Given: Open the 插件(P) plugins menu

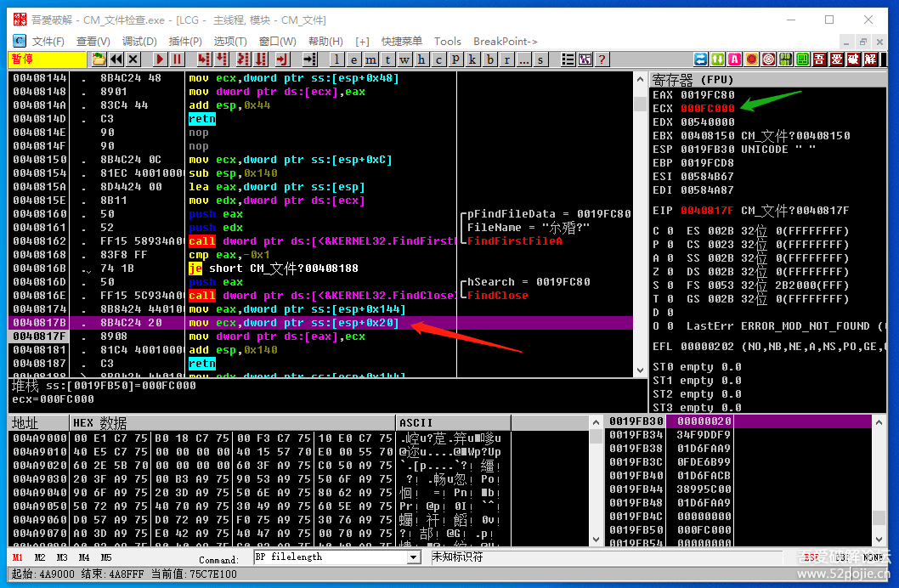Looking at the screenshot, I should [x=185, y=41].
